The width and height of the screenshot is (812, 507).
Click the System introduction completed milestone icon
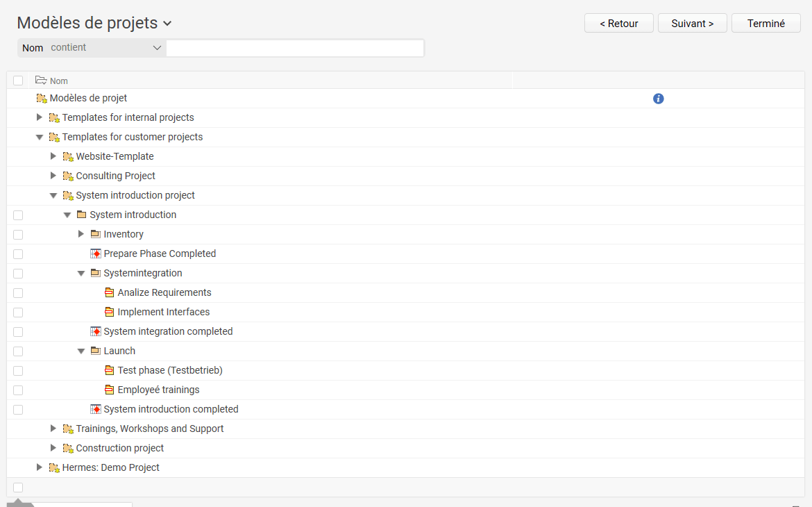pos(96,409)
